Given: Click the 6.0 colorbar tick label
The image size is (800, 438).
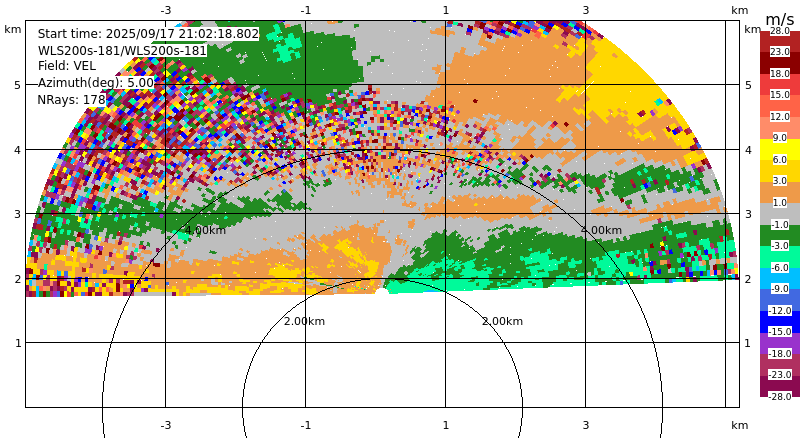Looking at the screenshot, I should pos(780,159).
